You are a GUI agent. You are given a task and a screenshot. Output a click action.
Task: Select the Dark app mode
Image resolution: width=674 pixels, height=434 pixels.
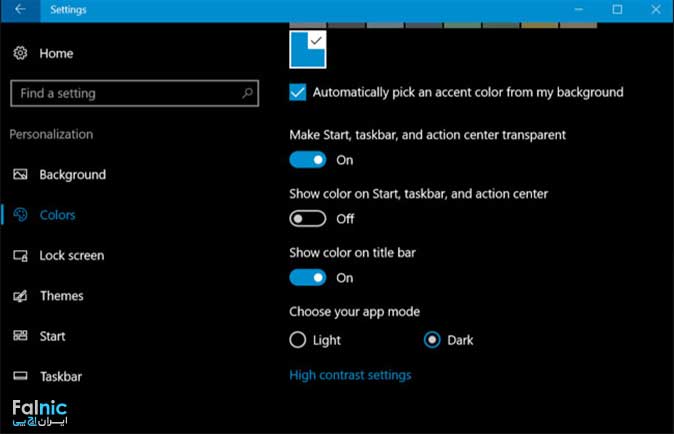click(432, 340)
